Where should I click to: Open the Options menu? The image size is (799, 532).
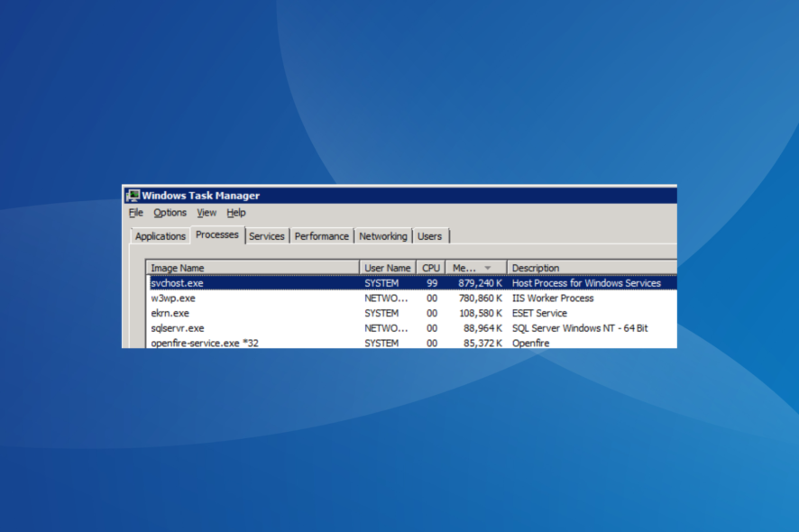pos(170,213)
